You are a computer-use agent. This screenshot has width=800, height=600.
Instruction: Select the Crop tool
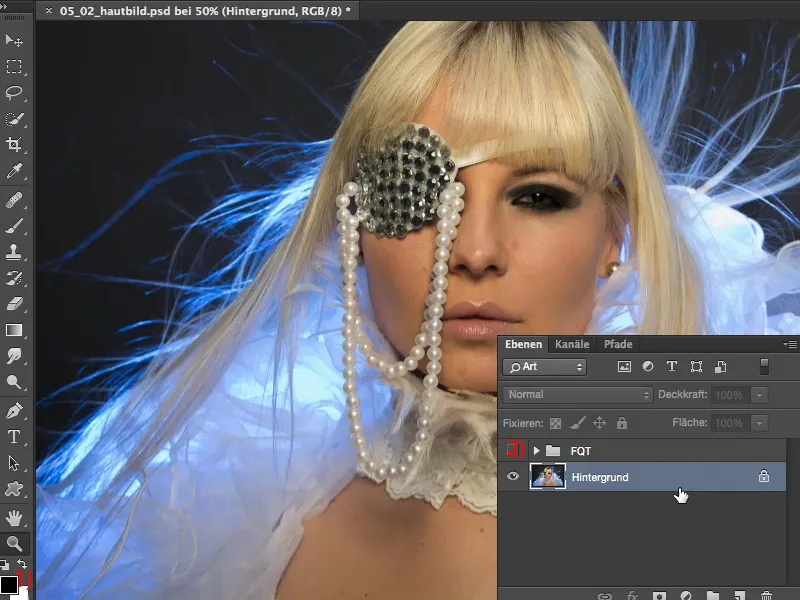[x=14, y=145]
